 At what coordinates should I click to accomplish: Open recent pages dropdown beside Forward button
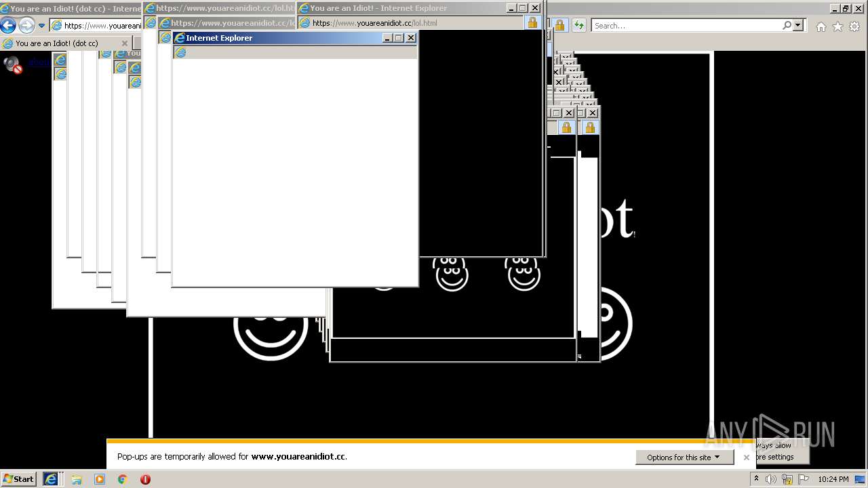pyautogui.click(x=41, y=26)
